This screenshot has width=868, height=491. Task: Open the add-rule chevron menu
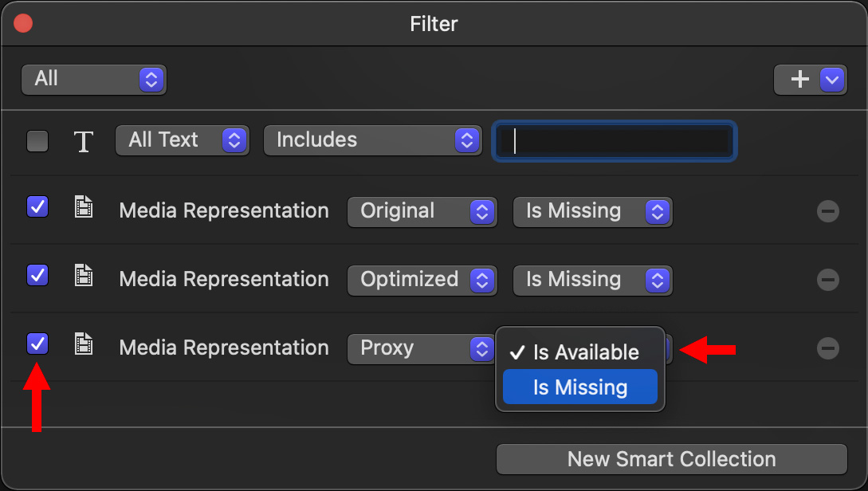[832, 80]
